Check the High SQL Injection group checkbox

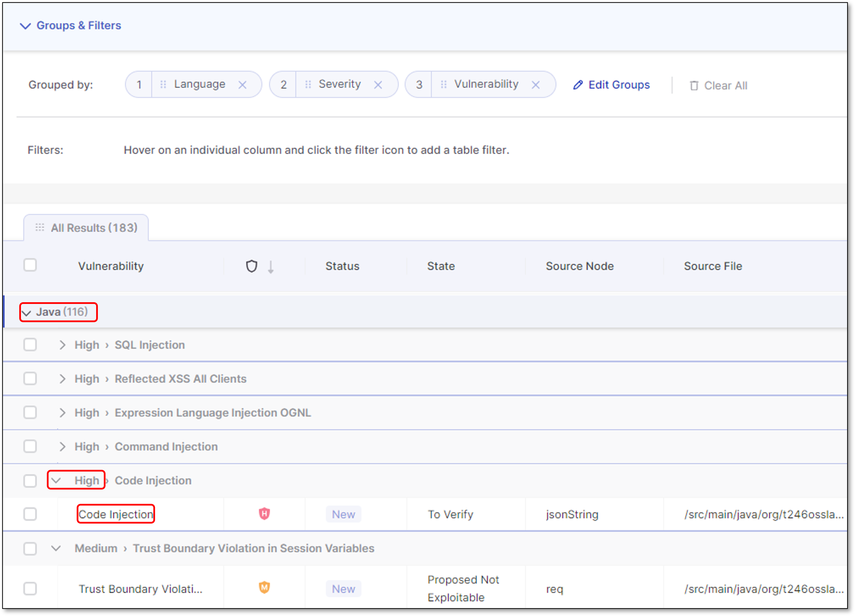pyautogui.click(x=30, y=345)
